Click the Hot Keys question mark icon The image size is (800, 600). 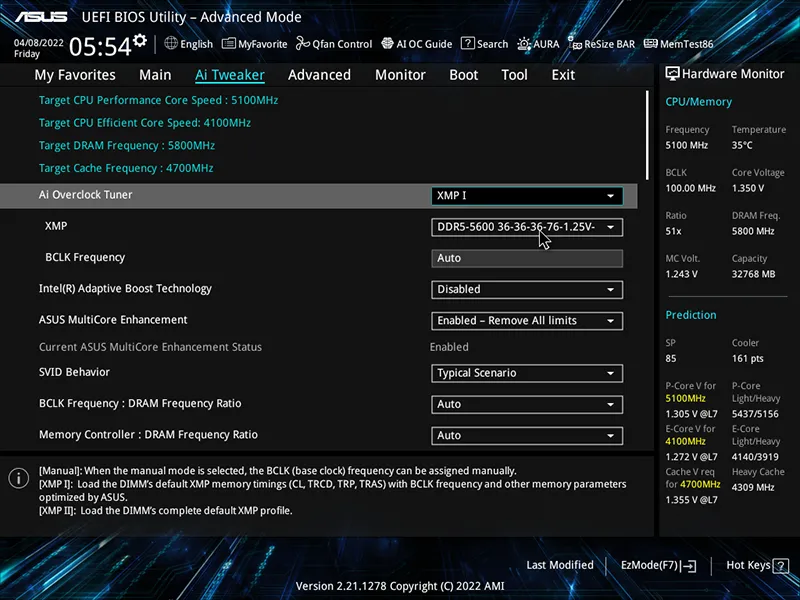pos(781,565)
